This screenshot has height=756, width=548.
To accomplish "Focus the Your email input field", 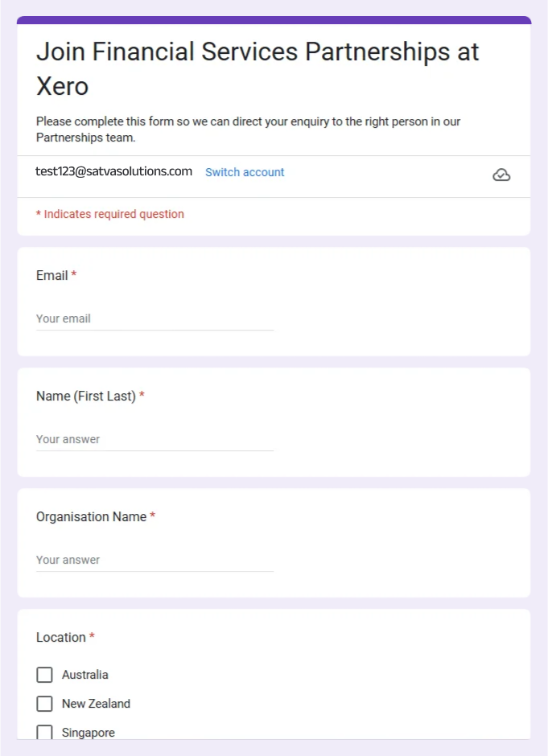I will [155, 319].
